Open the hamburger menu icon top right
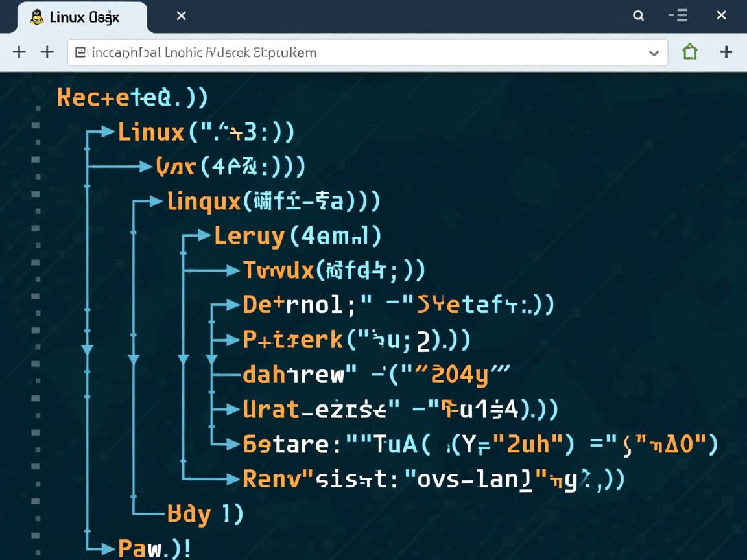Viewport: 747px width, 560px height. [x=678, y=16]
